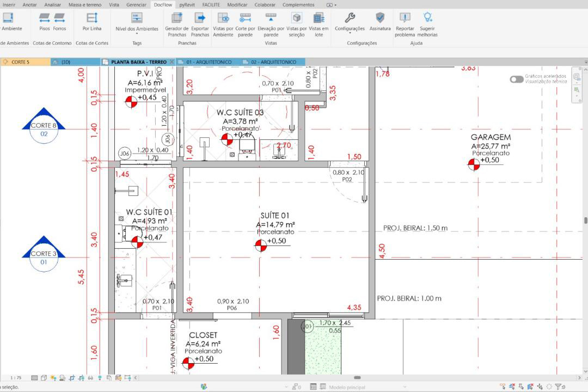Toggle select underlay elements icon
This screenshot has height=392, width=588.
click(512, 387)
